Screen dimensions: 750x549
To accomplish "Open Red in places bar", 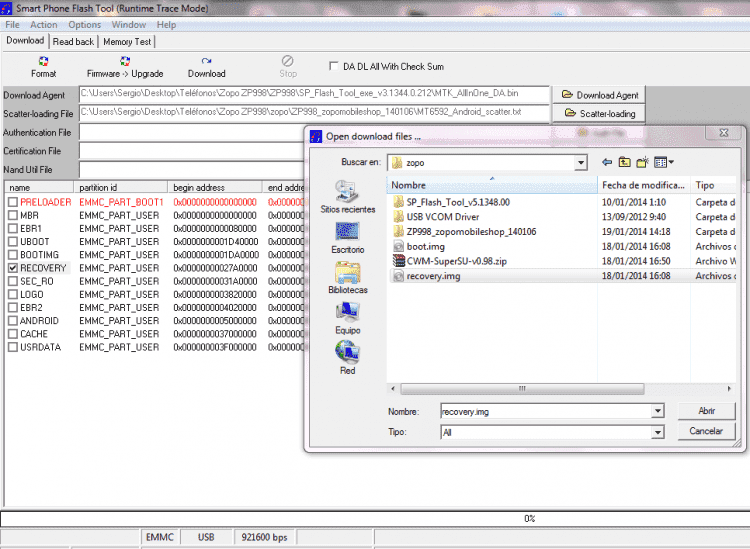I will coord(347,358).
